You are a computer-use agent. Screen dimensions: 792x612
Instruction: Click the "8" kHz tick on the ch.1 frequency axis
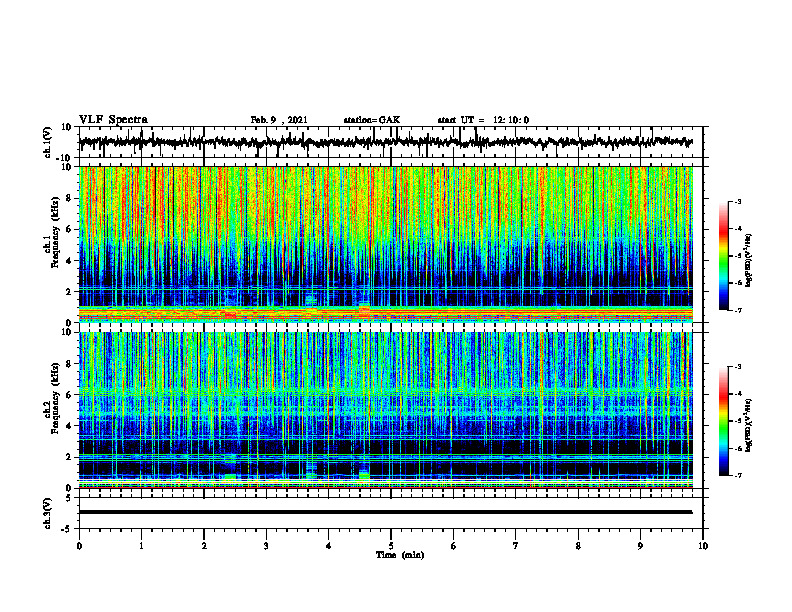click(x=70, y=198)
